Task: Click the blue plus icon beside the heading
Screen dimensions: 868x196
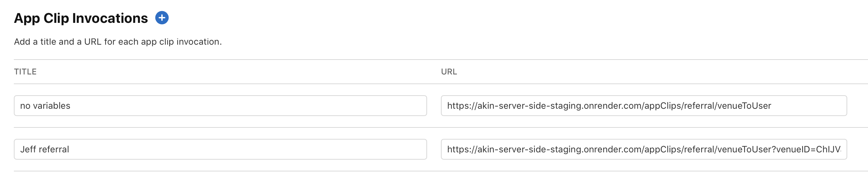Action: 162,18
